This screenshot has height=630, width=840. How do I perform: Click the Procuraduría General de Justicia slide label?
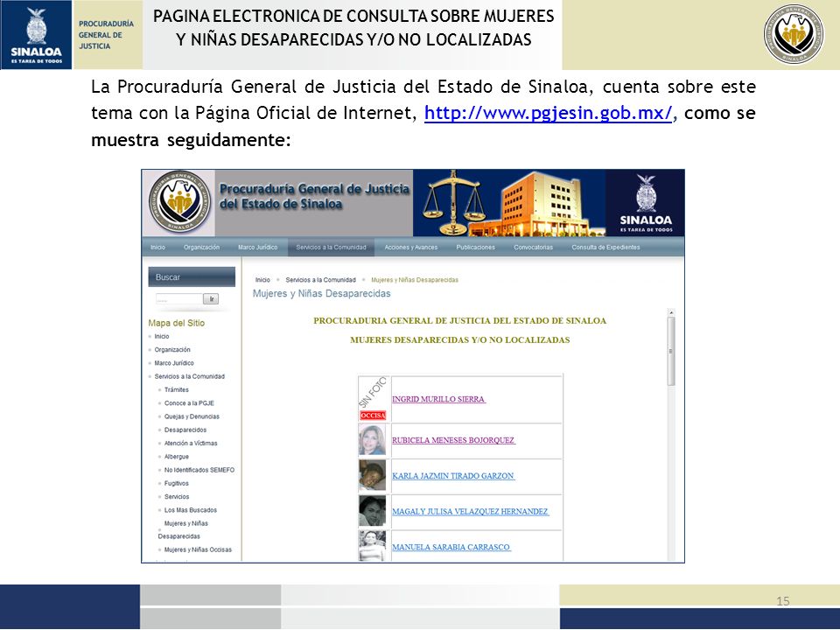click(x=106, y=35)
